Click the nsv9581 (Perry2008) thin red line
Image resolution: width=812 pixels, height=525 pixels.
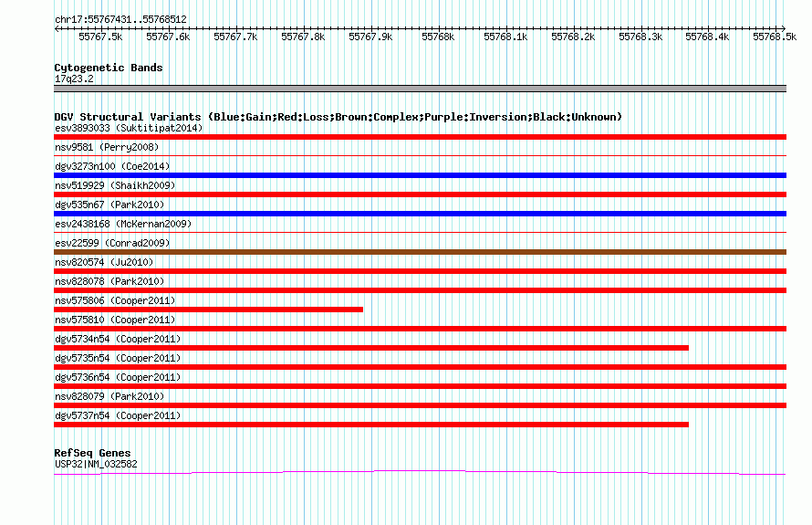[x=420, y=155]
